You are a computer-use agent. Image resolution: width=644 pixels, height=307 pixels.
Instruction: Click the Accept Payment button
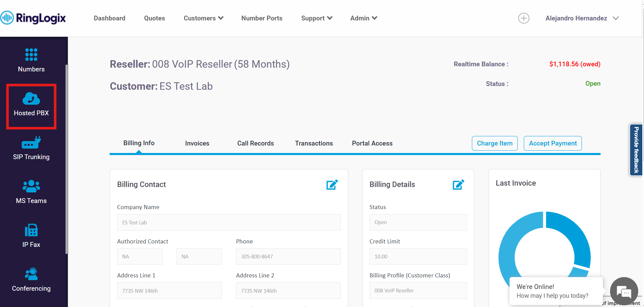[x=553, y=143]
